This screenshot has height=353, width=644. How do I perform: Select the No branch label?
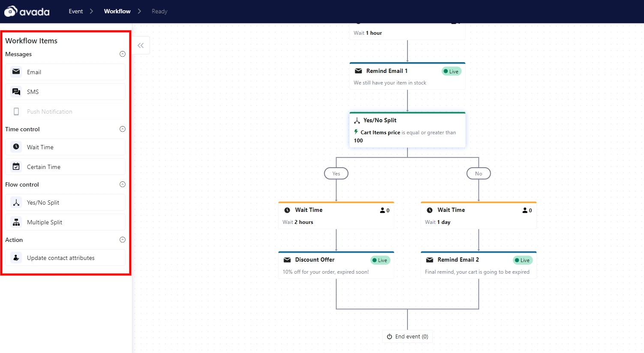coord(479,174)
